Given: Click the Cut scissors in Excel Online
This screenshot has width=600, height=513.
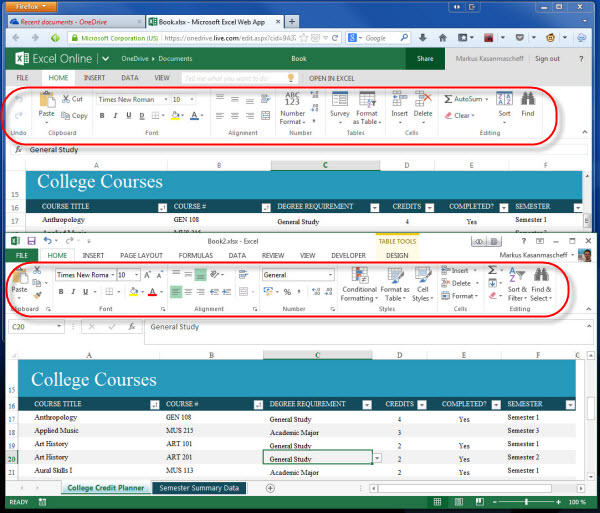Looking at the screenshot, I should (72, 99).
